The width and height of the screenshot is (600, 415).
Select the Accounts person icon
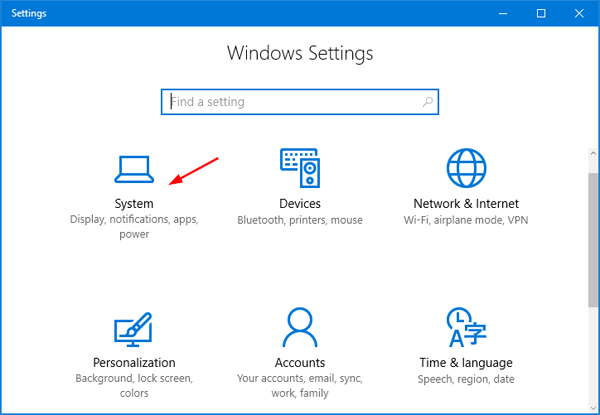coord(300,329)
